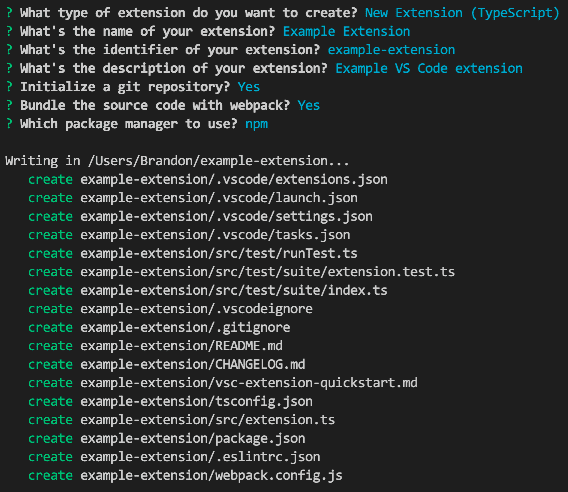The height and width of the screenshot is (492, 568).
Task: Click the path 'example-extension/.vscode/settings.json'
Action: [x=226, y=216]
